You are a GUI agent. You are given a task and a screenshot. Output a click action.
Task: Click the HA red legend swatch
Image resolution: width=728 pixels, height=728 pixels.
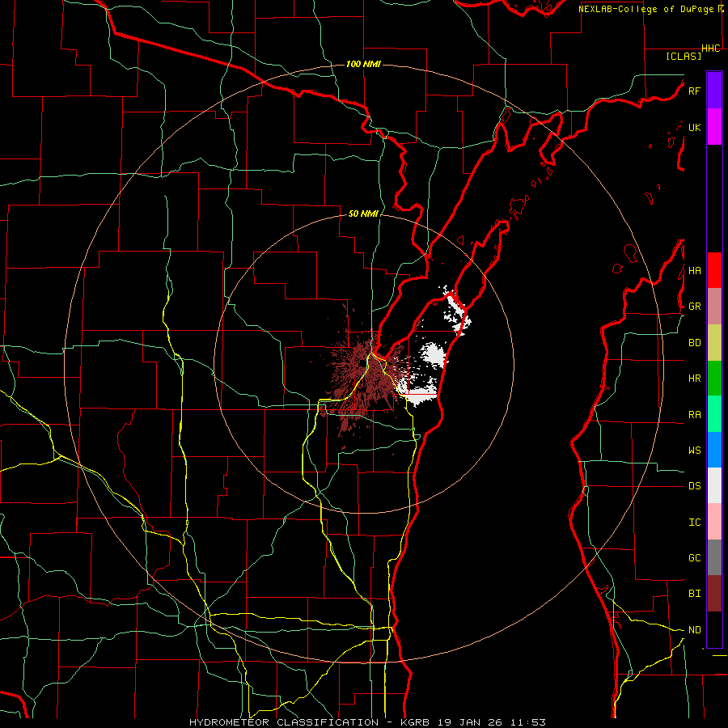click(x=714, y=270)
